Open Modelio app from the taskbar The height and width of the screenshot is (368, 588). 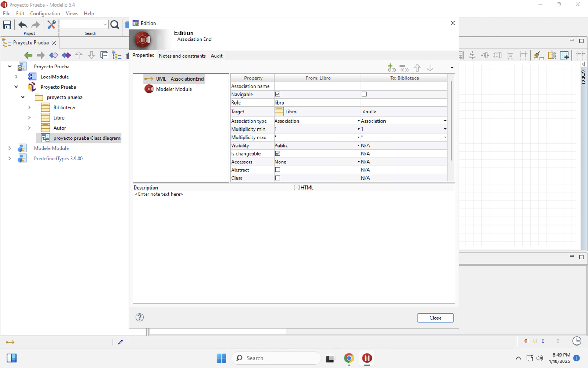367,358
